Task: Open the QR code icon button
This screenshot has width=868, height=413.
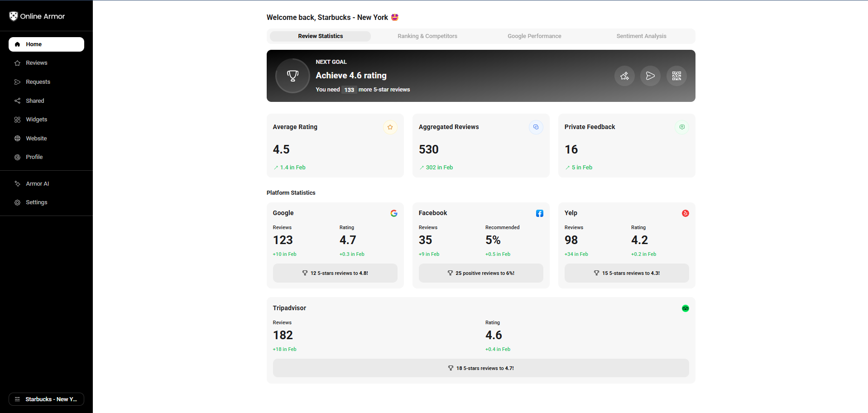Action: pyautogui.click(x=676, y=76)
